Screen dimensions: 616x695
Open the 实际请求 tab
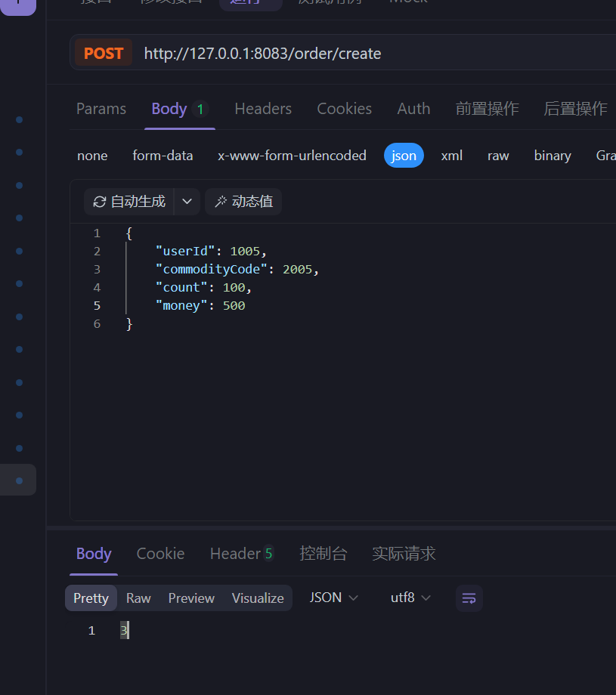pyautogui.click(x=404, y=554)
